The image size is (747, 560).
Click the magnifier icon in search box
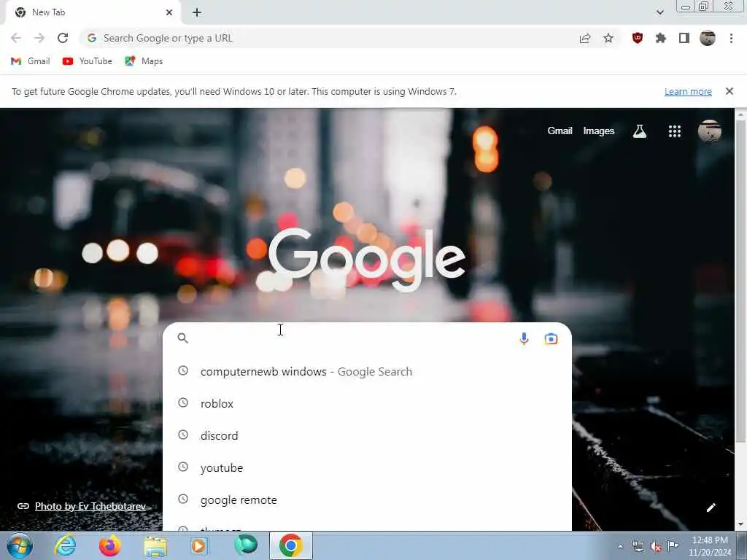183,338
